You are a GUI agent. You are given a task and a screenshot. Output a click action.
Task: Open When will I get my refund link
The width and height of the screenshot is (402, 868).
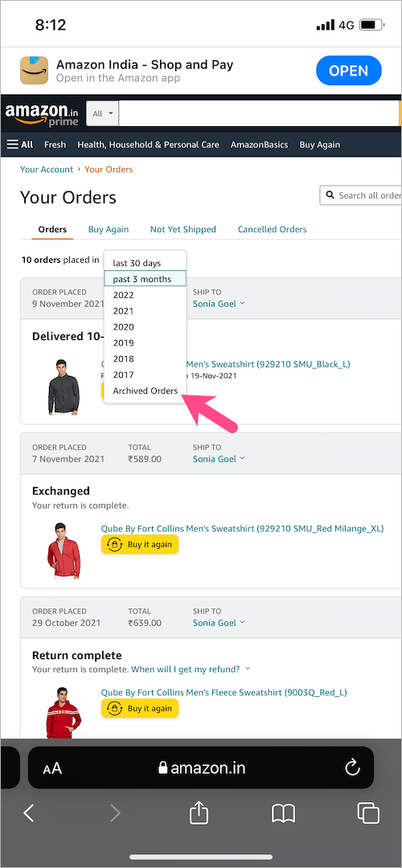click(x=186, y=669)
